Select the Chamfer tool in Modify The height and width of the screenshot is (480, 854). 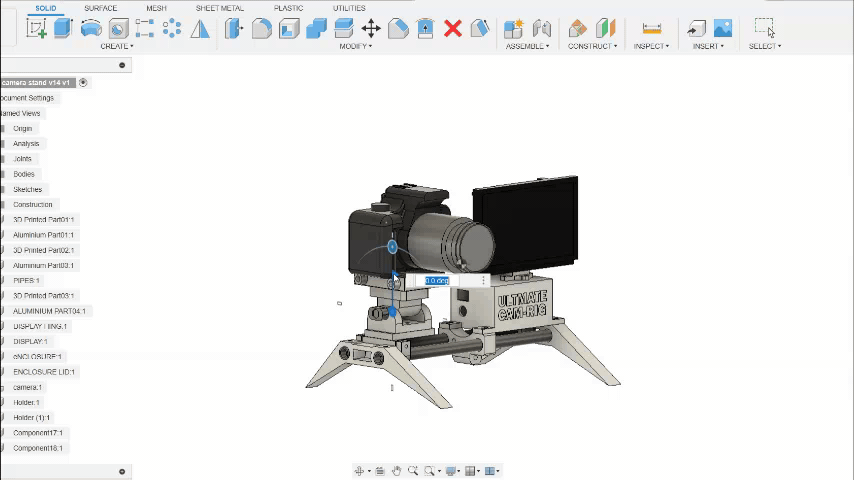[398, 28]
